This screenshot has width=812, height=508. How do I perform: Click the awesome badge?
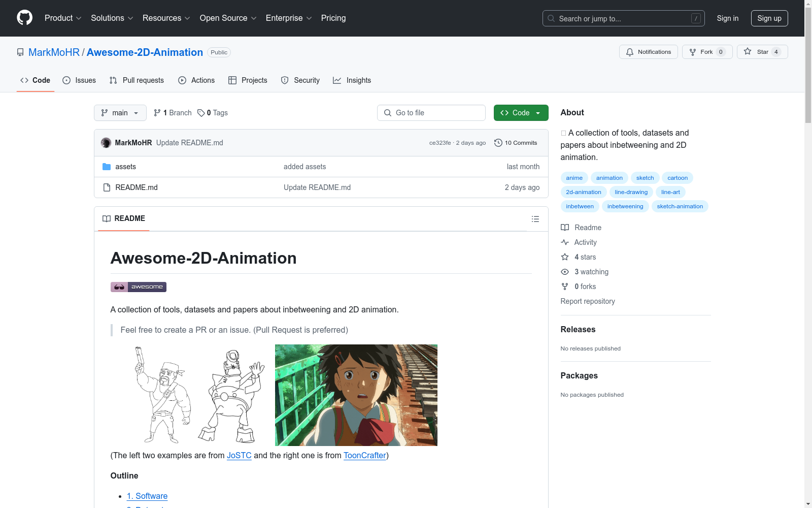(x=138, y=287)
